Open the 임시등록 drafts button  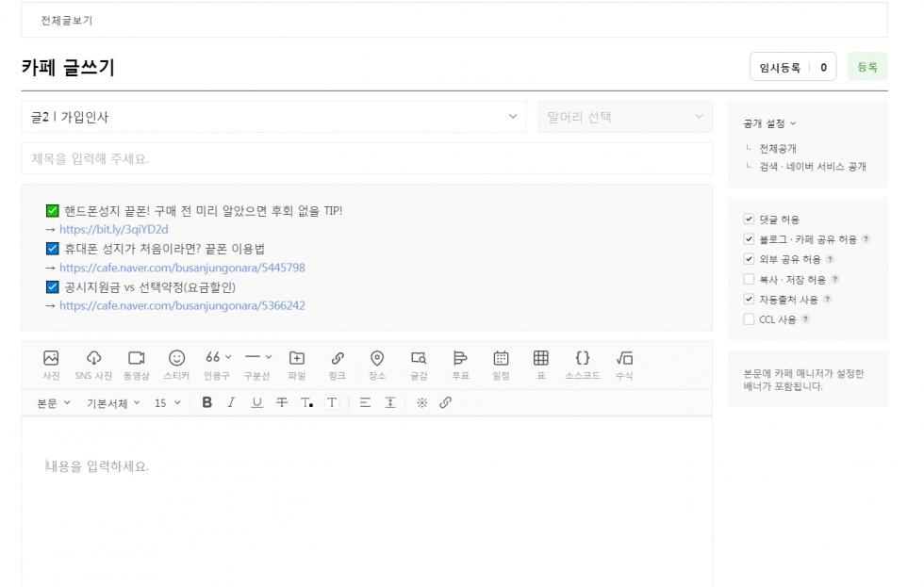[x=780, y=68]
